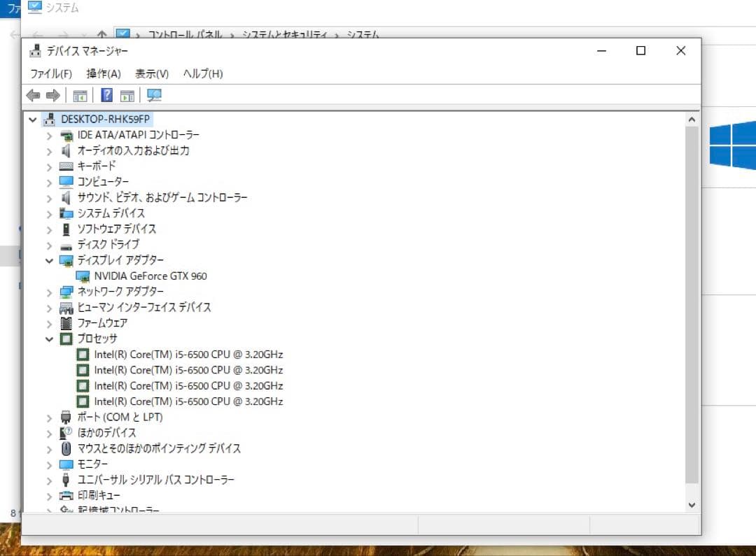Image resolution: width=756 pixels, height=556 pixels.
Task: Select the display adapters category icon
Action: [x=66, y=261]
